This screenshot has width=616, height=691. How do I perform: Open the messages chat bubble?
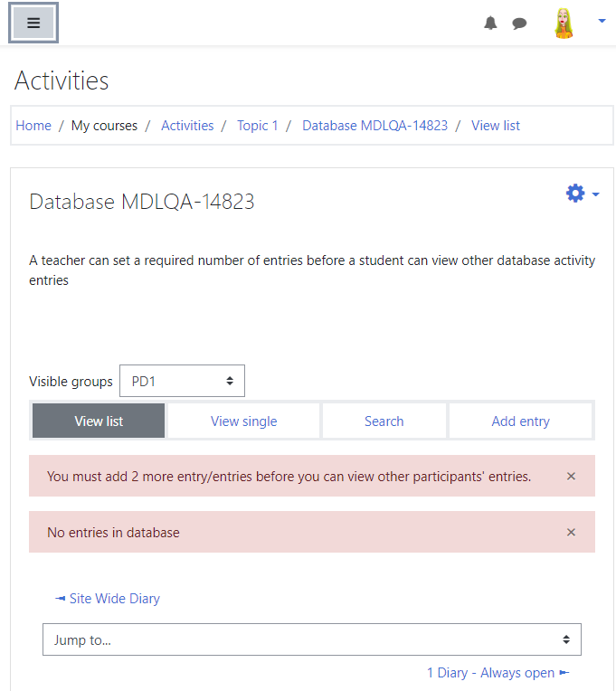(519, 23)
